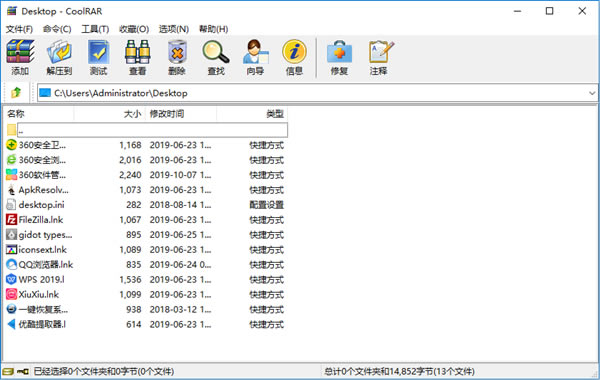The width and height of the screenshot is (600, 380).
Task: Click the date 2018-08-14 cell
Action: click(180, 205)
